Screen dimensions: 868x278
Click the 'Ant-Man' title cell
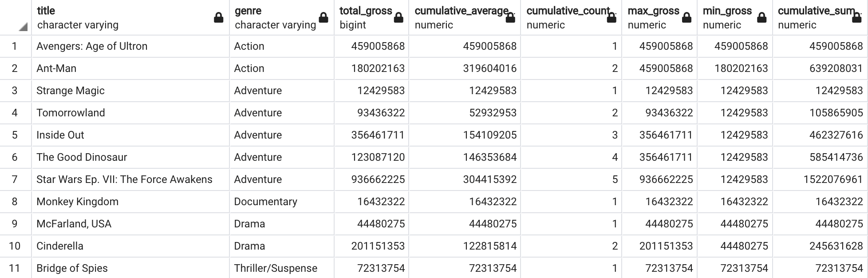pos(130,68)
